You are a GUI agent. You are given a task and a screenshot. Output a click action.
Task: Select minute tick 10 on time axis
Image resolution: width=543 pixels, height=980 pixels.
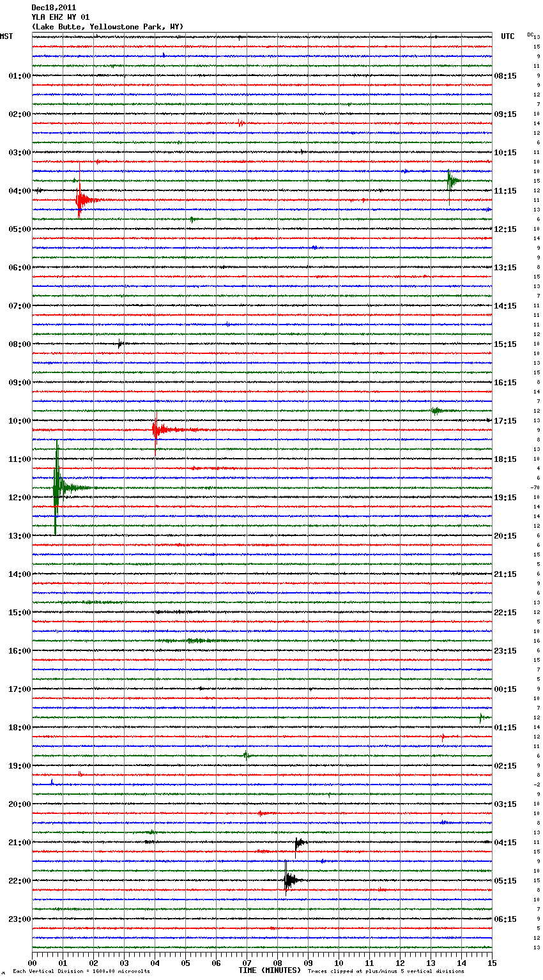(339, 963)
